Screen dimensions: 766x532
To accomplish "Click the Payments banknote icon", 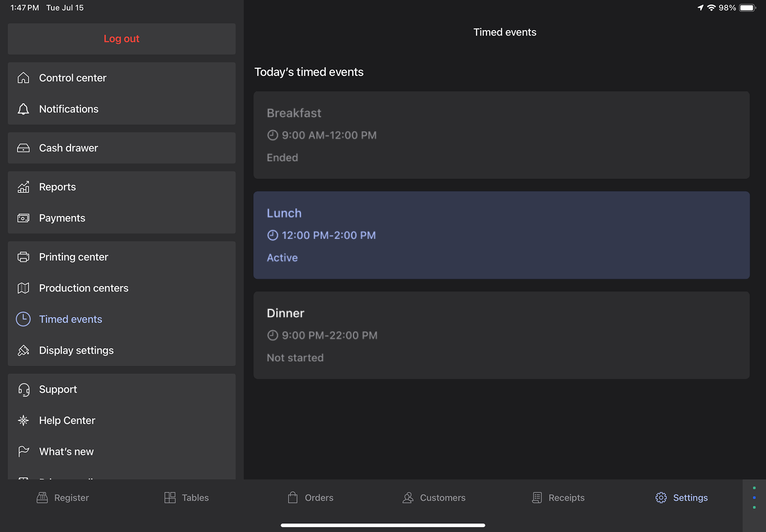I will (24, 218).
